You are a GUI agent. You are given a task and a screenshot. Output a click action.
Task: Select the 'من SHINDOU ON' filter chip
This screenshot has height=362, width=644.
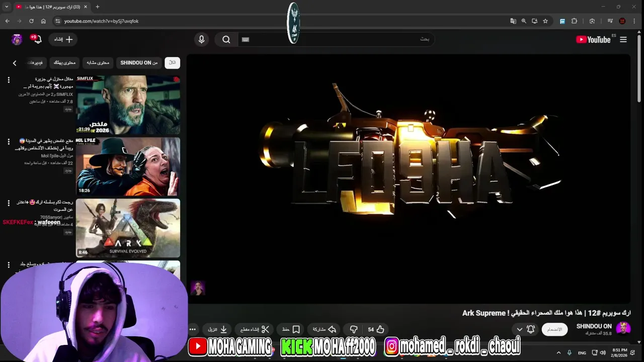pyautogui.click(x=139, y=63)
